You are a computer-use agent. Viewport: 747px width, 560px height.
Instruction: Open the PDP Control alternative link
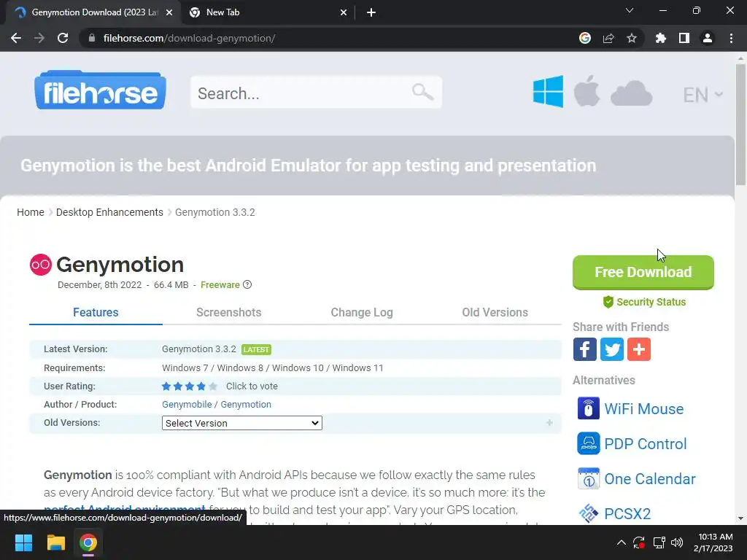click(x=645, y=444)
